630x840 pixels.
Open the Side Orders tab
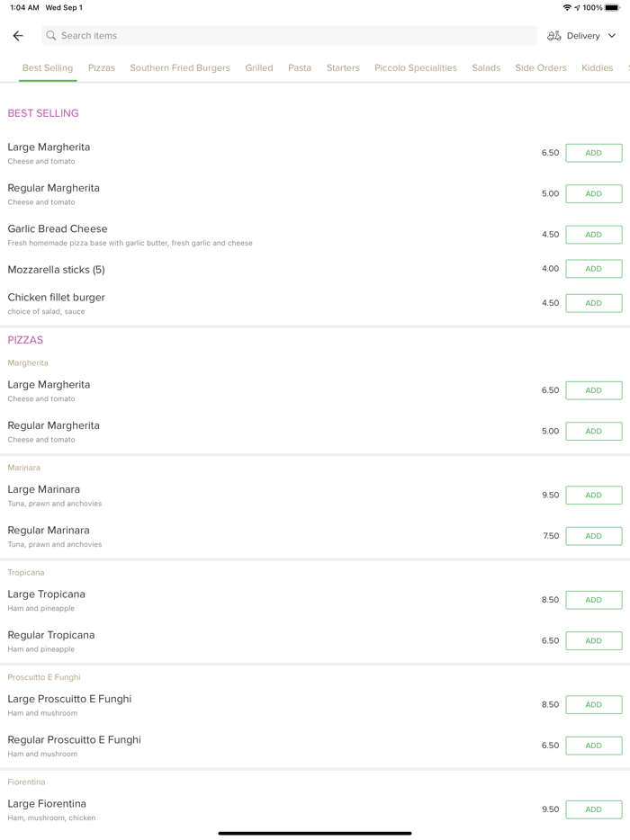click(541, 67)
